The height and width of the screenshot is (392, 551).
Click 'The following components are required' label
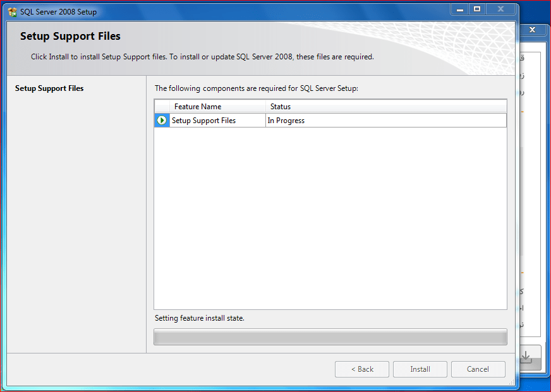pos(257,88)
